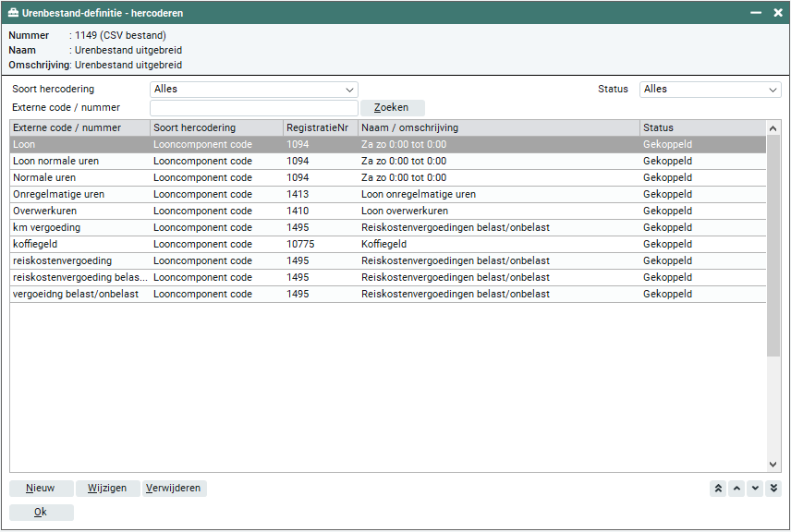This screenshot has width=791, height=532.
Task: Create a new entry with Nieuw
Action: 41,489
